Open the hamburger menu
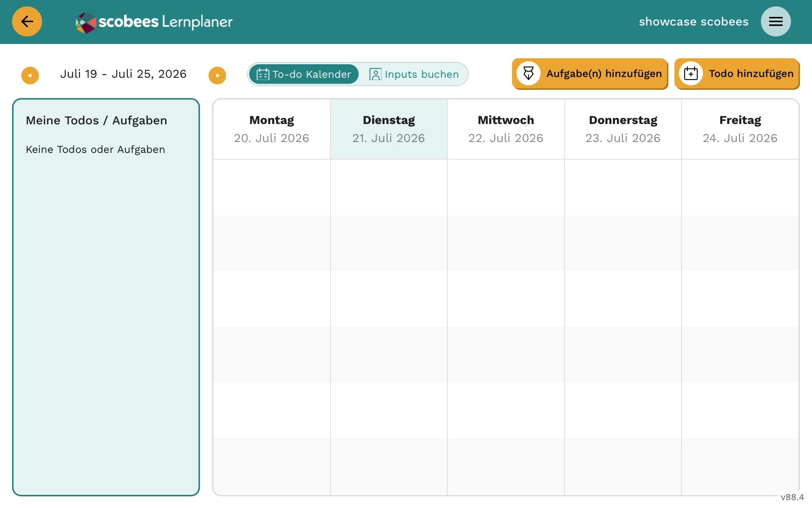The width and height of the screenshot is (812, 508). click(x=776, y=21)
